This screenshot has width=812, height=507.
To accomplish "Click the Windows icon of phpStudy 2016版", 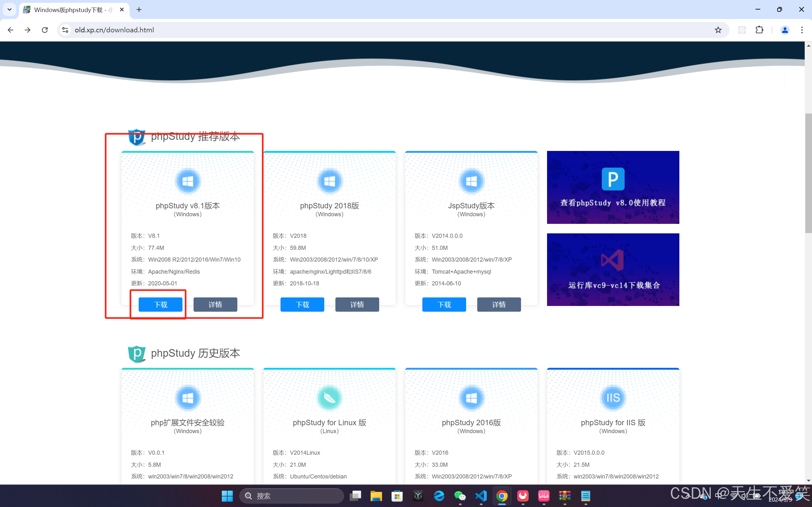I will (472, 398).
